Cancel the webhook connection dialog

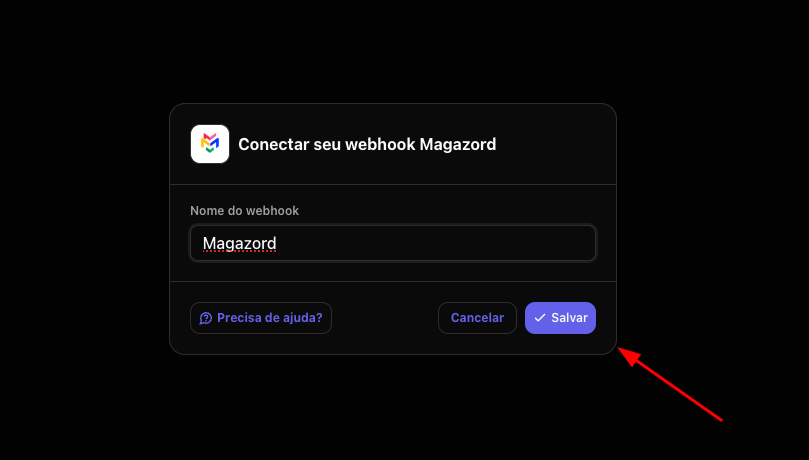pyautogui.click(x=477, y=318)
